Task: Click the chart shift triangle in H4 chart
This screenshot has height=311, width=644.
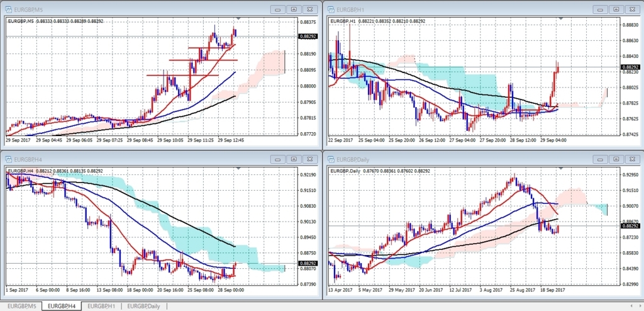Action: point(238,168)
